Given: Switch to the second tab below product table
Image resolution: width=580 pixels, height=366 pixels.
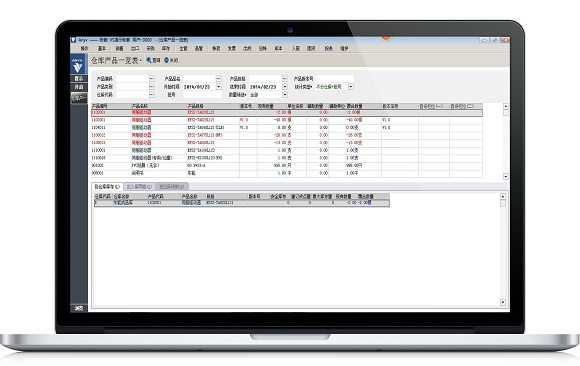Looking at the screenshot, I should [x=139, y=187].
